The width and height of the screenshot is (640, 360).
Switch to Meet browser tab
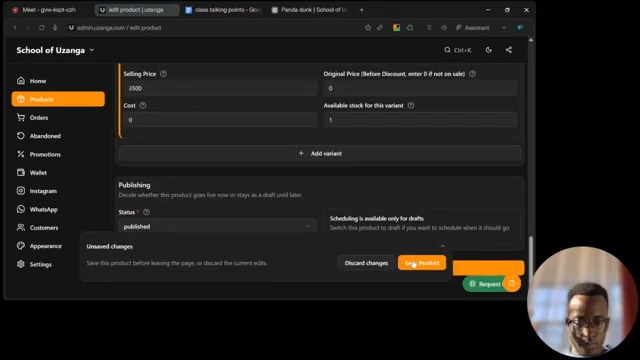pyautogui.click(x=49, y=10)
